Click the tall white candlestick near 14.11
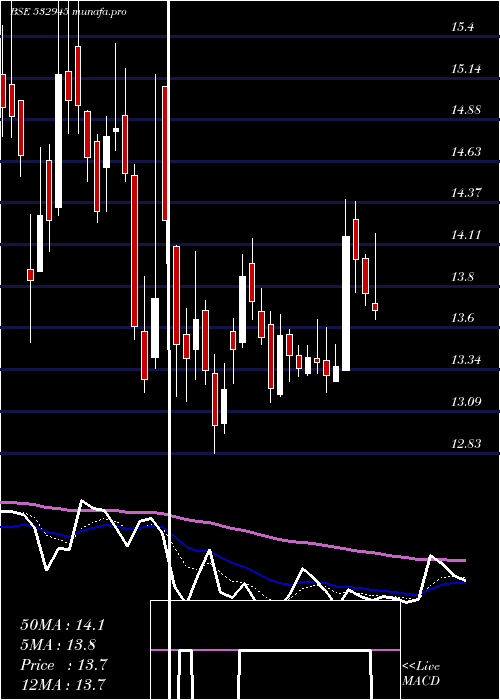Image resolution: width=500 pixels, height=700 pixels. [x=346, y=303]
